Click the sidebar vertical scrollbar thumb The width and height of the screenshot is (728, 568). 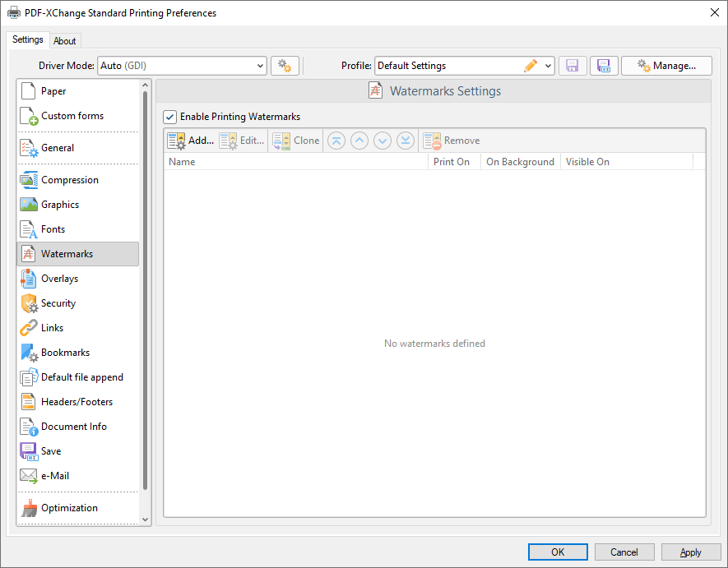(145, 290)
